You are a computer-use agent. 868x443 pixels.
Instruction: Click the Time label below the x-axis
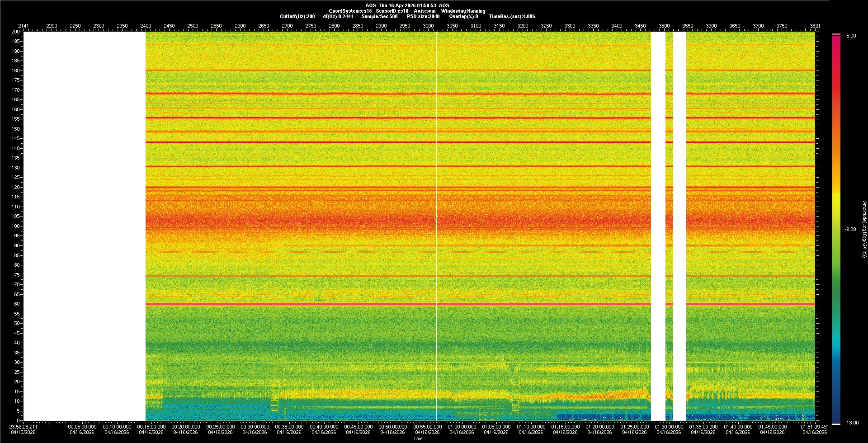coord(418,438)
